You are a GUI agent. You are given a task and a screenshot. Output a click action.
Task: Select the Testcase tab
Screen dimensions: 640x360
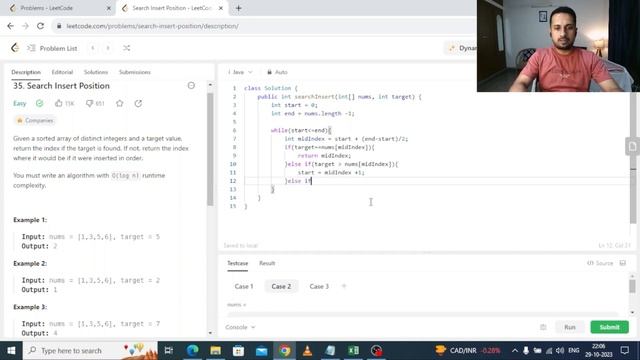[238, 263]
